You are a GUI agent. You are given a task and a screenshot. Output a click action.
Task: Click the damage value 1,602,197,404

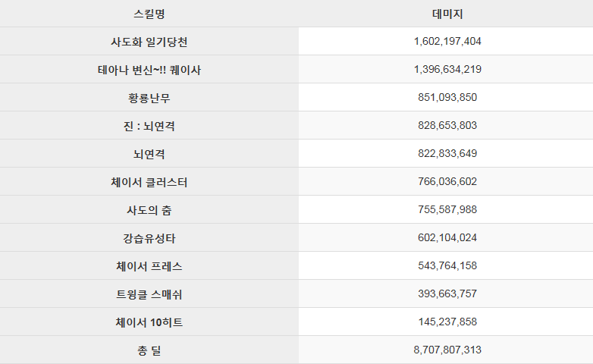447,41
